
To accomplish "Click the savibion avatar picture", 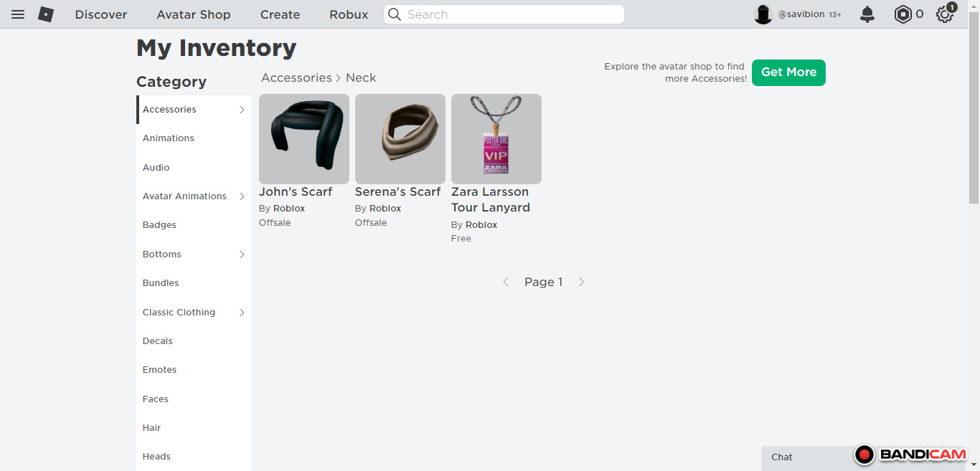I will [763, 14].
